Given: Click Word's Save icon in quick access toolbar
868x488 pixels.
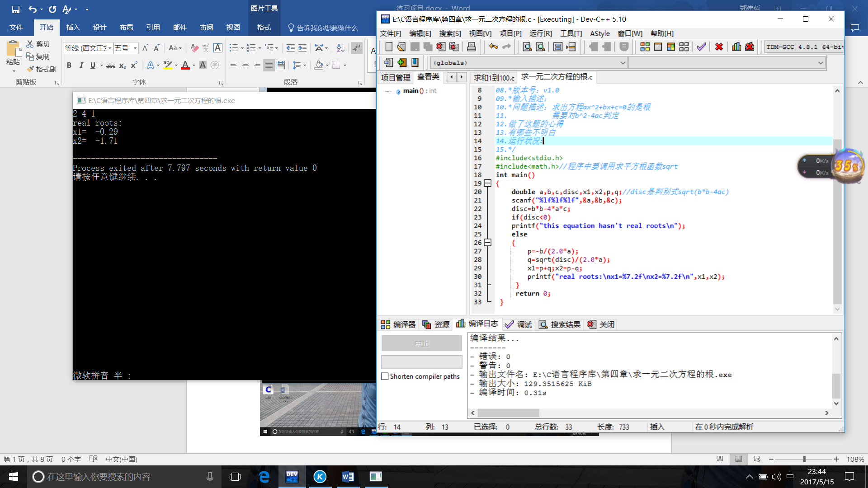Looking at the screenshot, I should coord(15,9).
